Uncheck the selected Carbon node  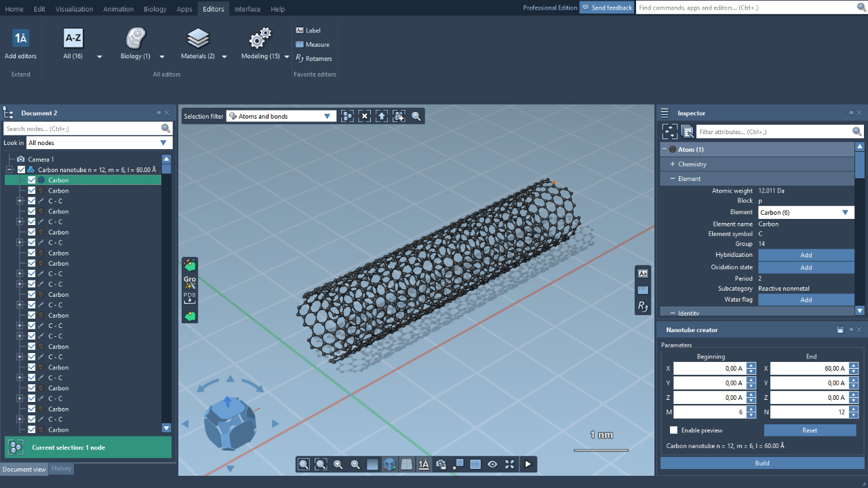coord(31,180)
